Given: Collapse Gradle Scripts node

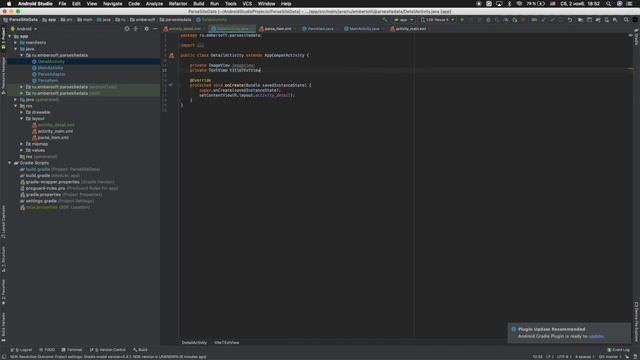Looking at the screenshot, I should (10, 163).
